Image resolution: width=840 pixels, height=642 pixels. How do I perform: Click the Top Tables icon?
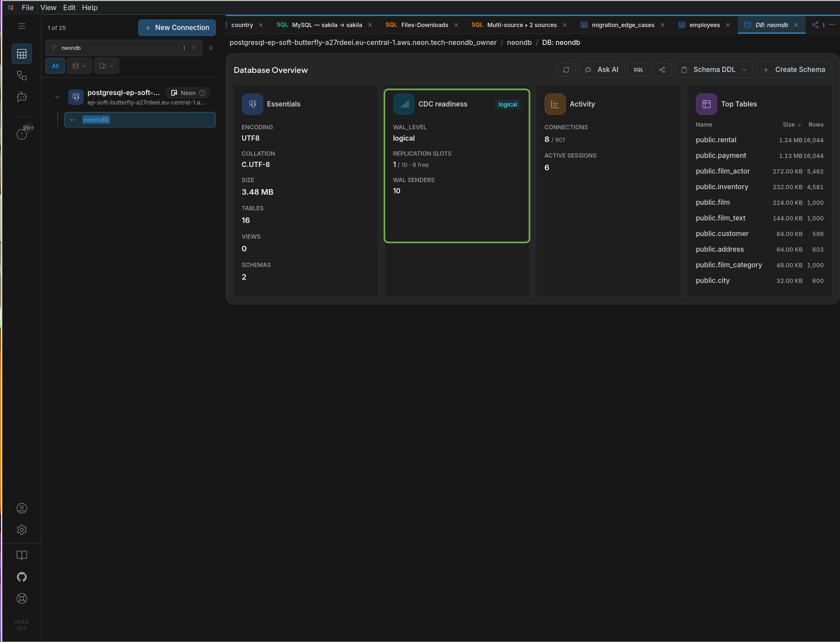[706, 104]
